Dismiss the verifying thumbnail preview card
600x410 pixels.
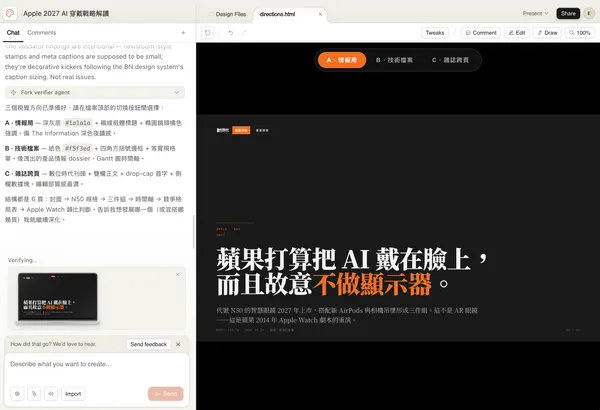[x=178, y=274]
